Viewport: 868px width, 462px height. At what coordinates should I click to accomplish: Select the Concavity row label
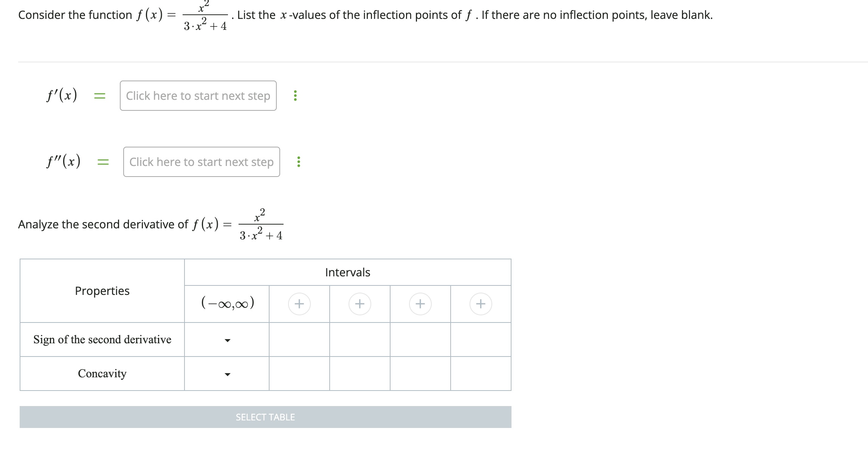coord(102,374)
